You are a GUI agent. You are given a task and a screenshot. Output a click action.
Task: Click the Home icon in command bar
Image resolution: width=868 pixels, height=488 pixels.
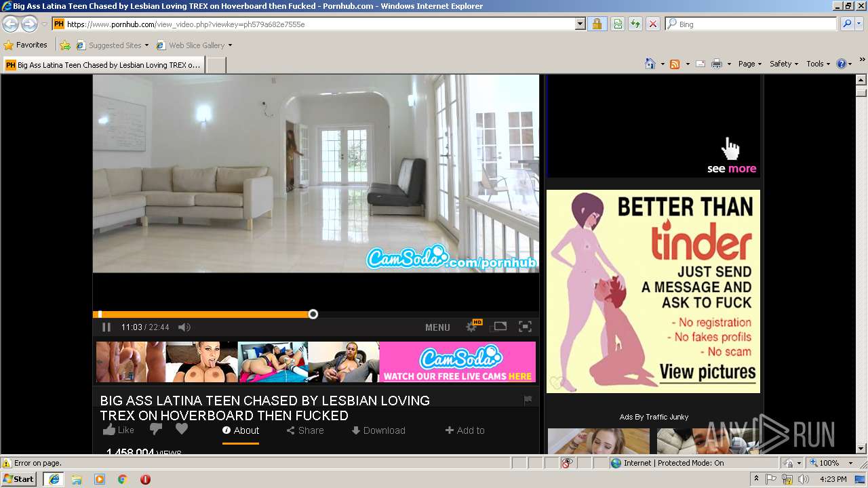tap(650, 64)
